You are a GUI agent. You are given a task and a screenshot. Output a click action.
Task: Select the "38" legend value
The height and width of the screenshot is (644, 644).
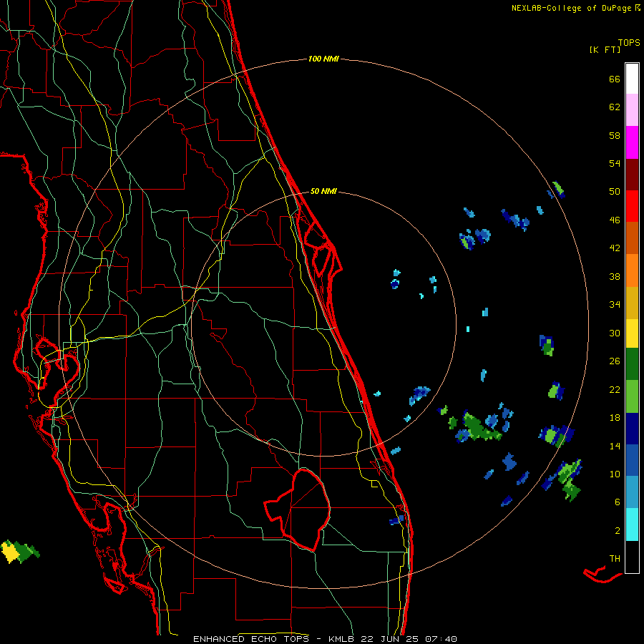click(x=615, y=276)
